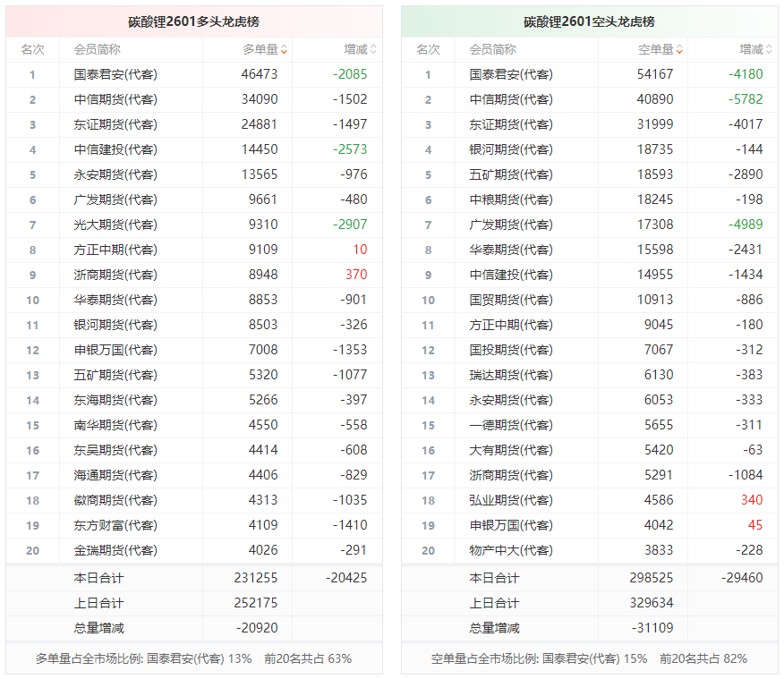Click red value 370 in long table
Screen dimensions: 784x679
[356, 275]
